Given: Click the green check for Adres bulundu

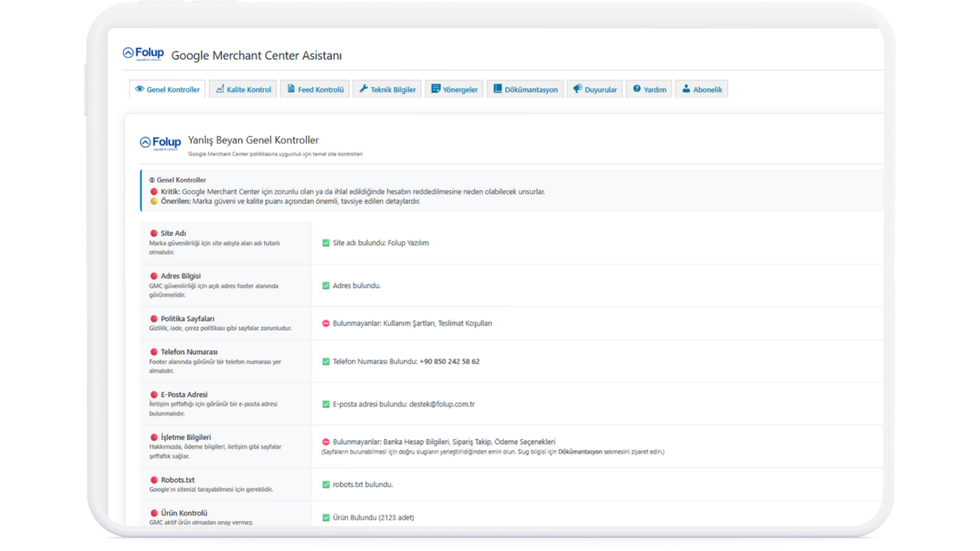Looking at the screenshot, I should click(326, 286).
